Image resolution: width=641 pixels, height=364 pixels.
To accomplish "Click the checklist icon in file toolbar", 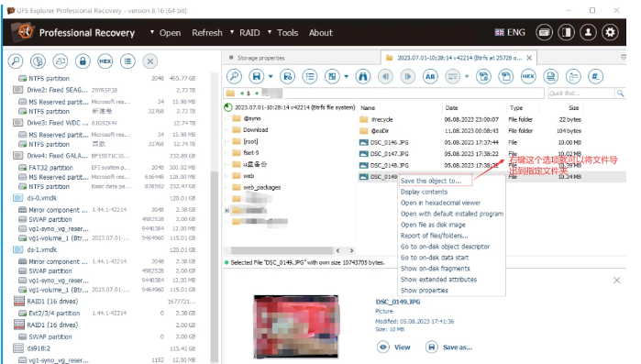I will 310,76.
